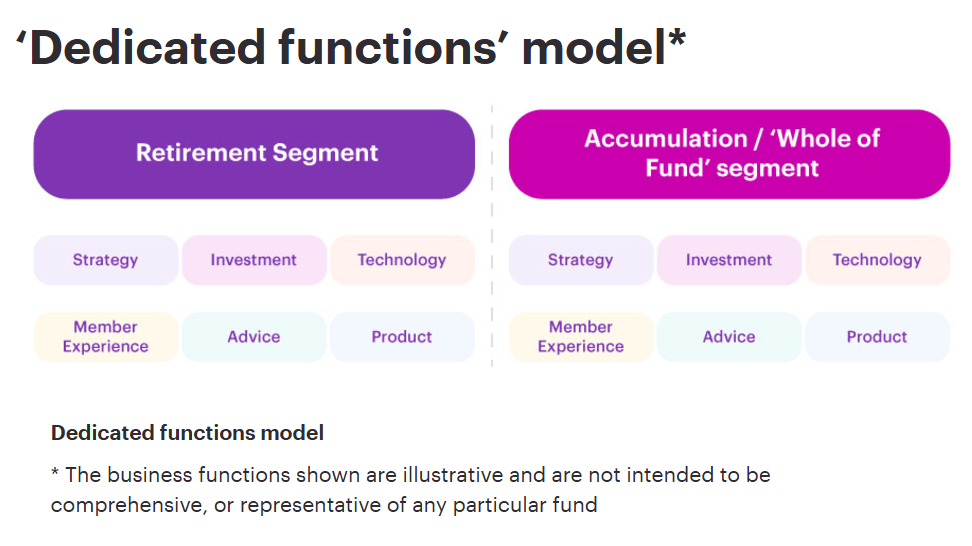
Task: Click Product under the Accumulation segment
Action: [x=877, y=337]
